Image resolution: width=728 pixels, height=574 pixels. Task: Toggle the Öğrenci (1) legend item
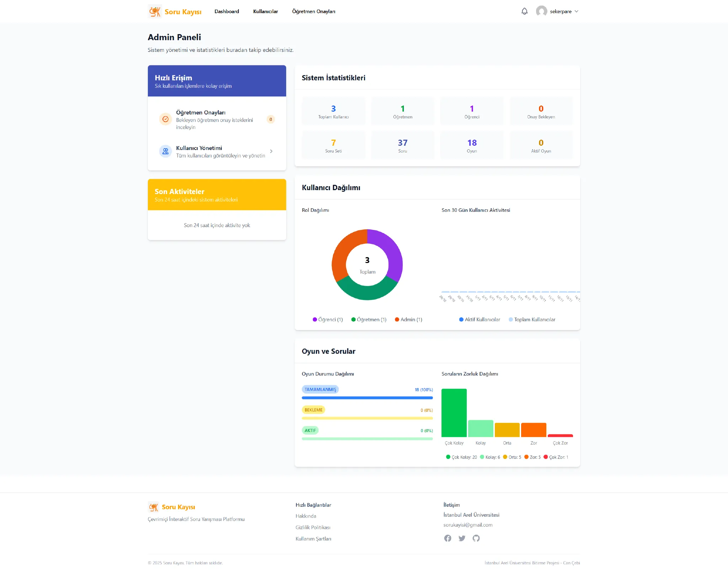pyautogui.click(x=327, y=320)
